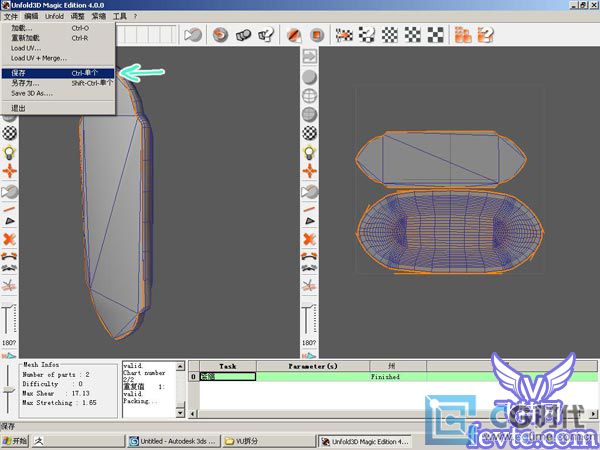Click camera icon in 3D view toolbar

(10, 191)
